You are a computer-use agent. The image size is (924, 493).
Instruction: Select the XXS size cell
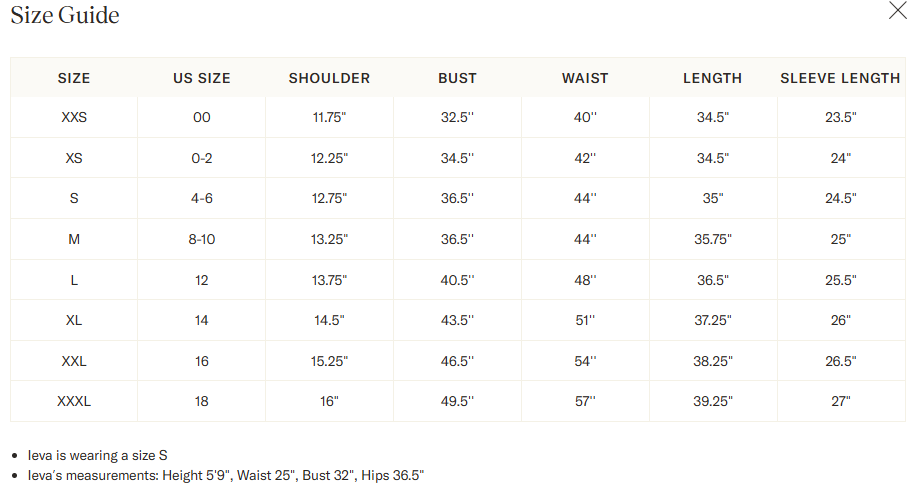pos(74,117)
